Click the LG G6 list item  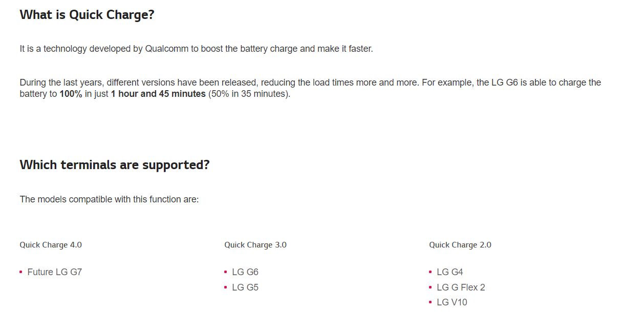245,272
